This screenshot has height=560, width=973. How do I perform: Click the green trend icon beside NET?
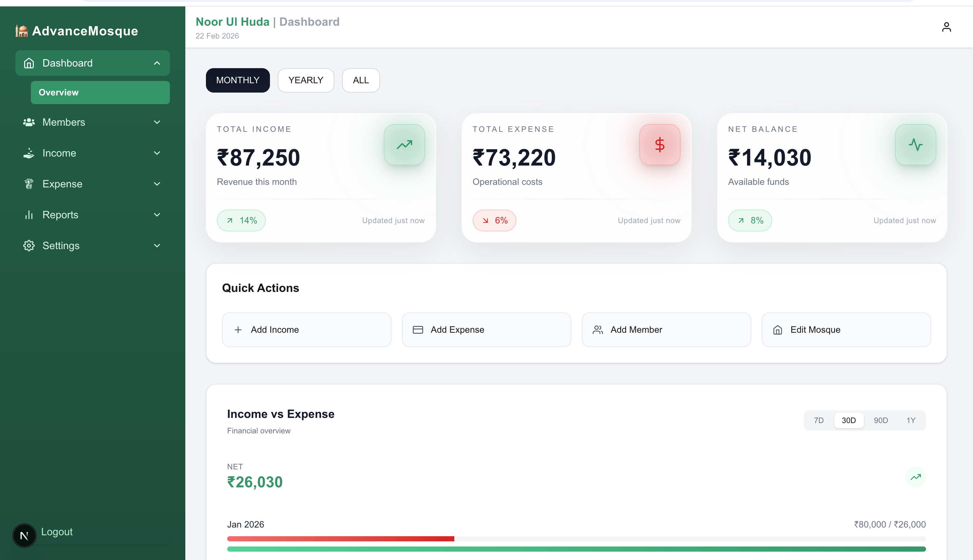pos(915,477)
